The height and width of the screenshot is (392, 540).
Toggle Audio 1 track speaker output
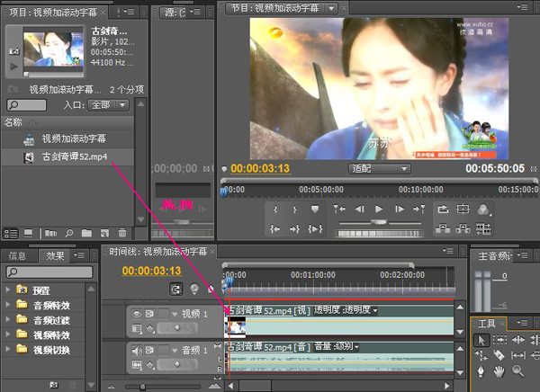[137, 351]
